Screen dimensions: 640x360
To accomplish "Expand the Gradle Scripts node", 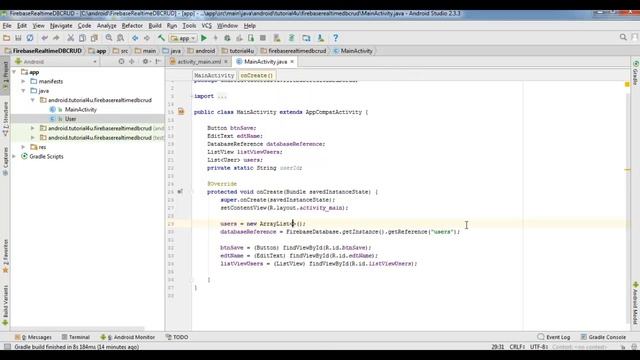I will pos(14,156).
